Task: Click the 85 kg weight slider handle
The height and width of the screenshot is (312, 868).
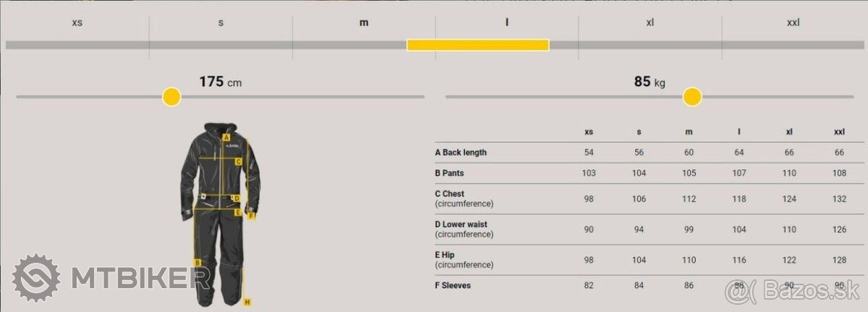Action: tap(692, 96)
